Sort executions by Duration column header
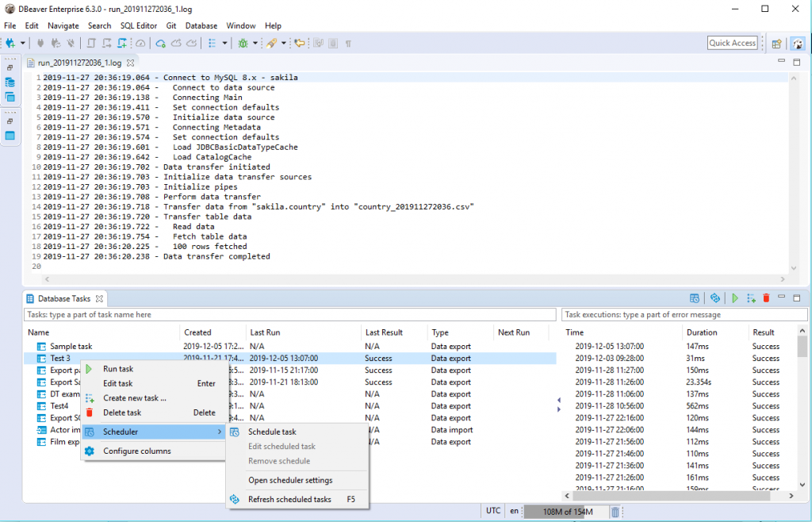This screenshot has height=522, width=812. pos(715,332)
